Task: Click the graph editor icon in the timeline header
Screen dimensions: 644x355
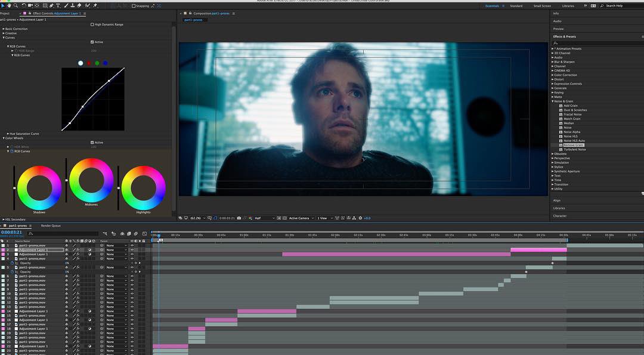Action: pos(144,233)
